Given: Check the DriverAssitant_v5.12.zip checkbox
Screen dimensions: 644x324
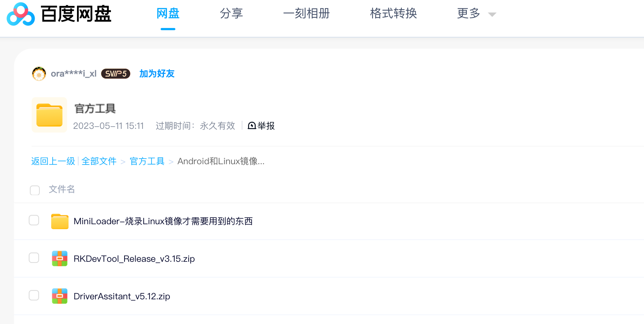Looking at the screenshot, I should point(34,295).
